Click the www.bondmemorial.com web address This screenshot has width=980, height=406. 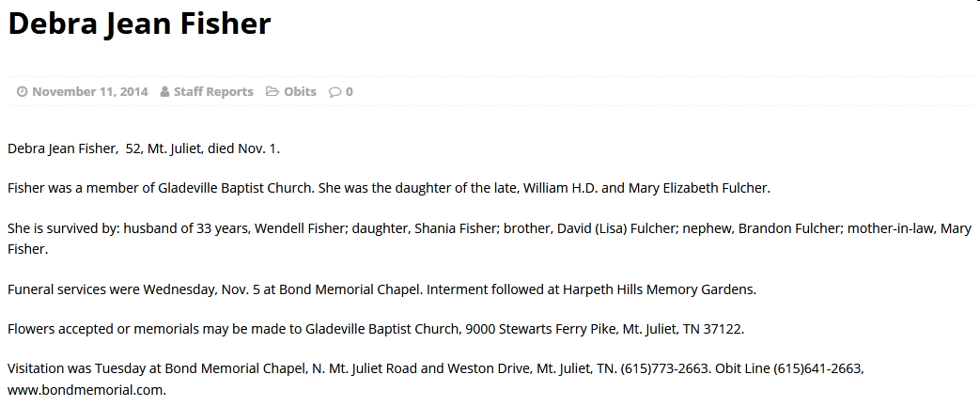coord(86,390)
